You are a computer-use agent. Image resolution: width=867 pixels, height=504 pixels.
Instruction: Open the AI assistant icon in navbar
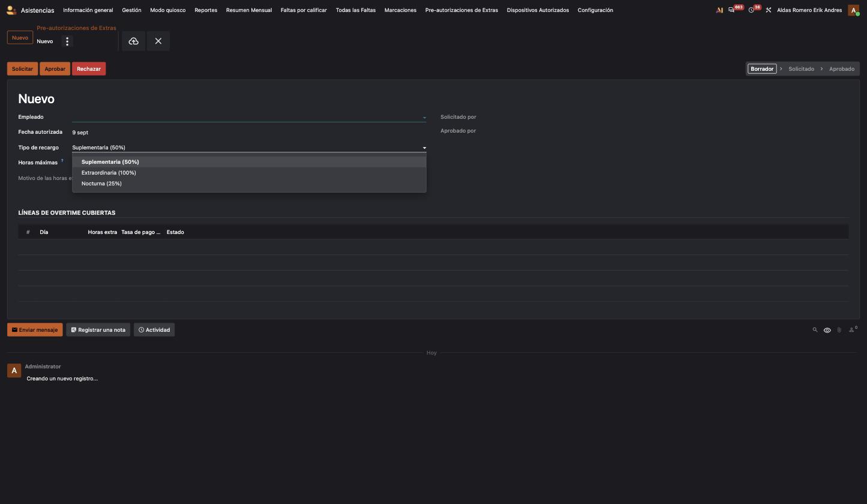coord(719,10)
